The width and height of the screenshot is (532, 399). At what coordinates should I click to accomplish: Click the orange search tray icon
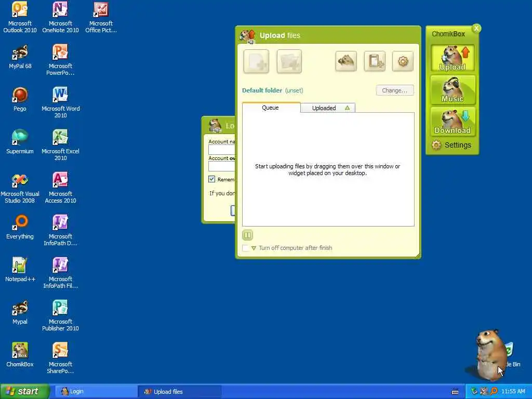[x=494, y=391]
